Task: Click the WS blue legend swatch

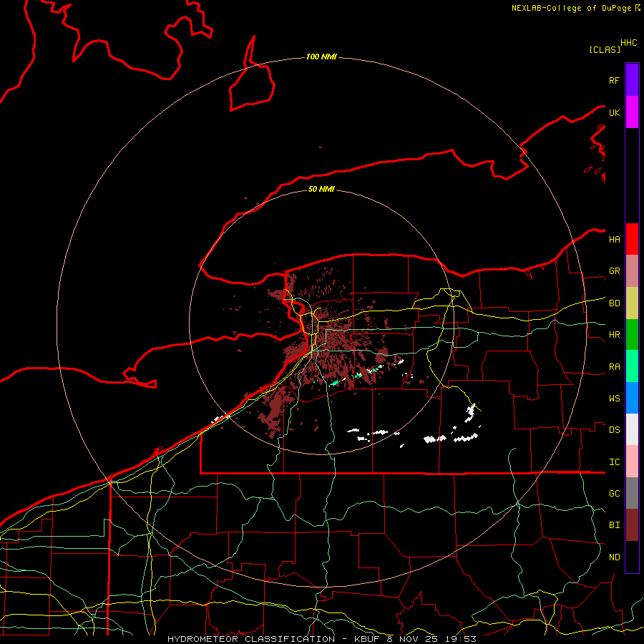Action: (x=632, y=398)
